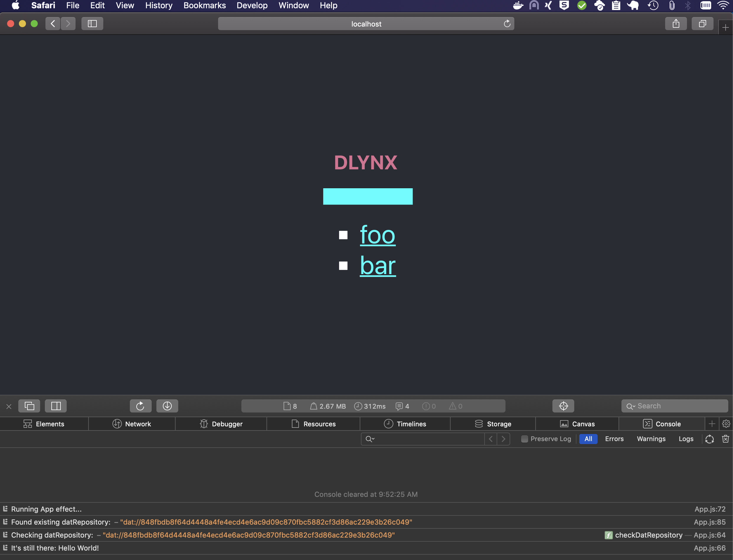This screenshot has width=733, height=560.
Task: Click the circular refresh icon next to Logs
Action: coord(709,439)
